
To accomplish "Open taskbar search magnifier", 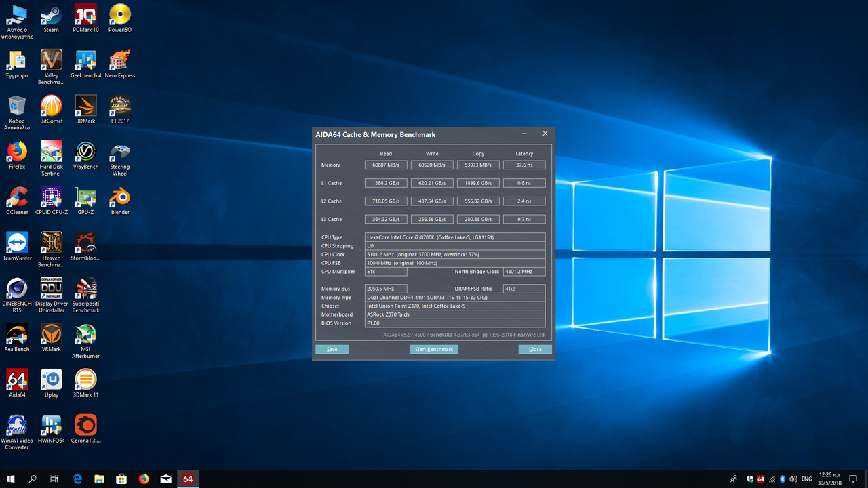I will [x=33, y=479].
